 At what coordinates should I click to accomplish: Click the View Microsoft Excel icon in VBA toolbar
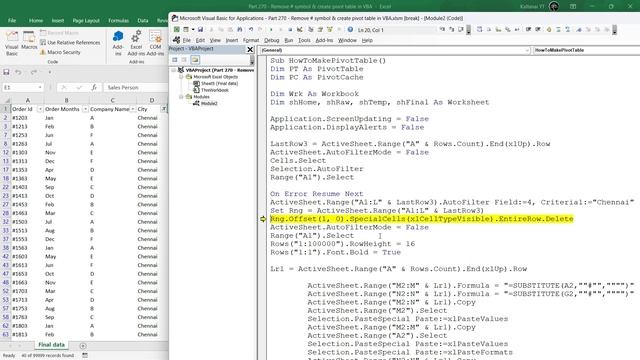[x=177, y=30]
